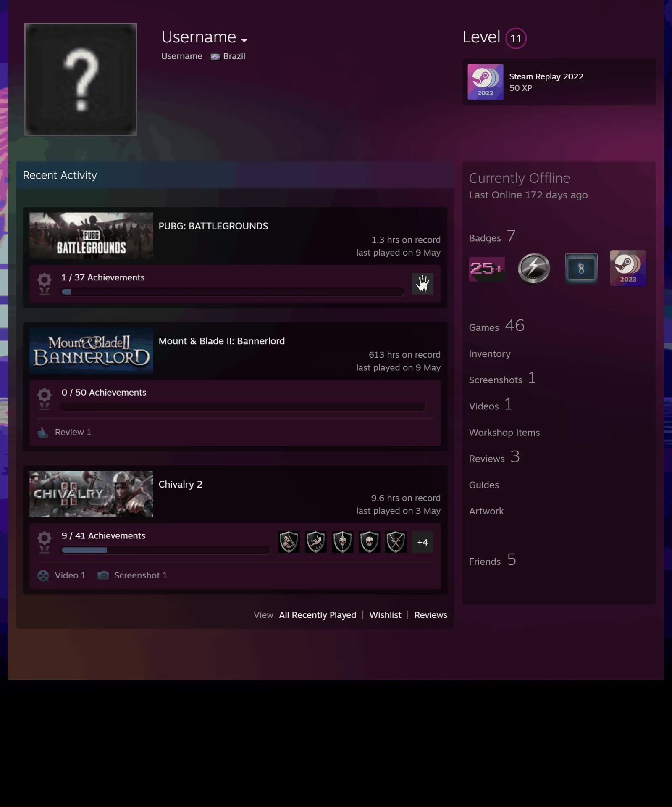Open the PUBG: BATTLEGROUNDS game thumbnail
The height and width of the screenshot is (807, 672).
(91, 235)
